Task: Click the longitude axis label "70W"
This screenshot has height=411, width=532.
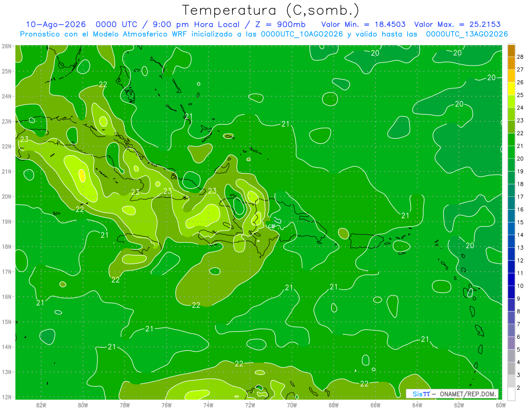Action: pos(292,405)
